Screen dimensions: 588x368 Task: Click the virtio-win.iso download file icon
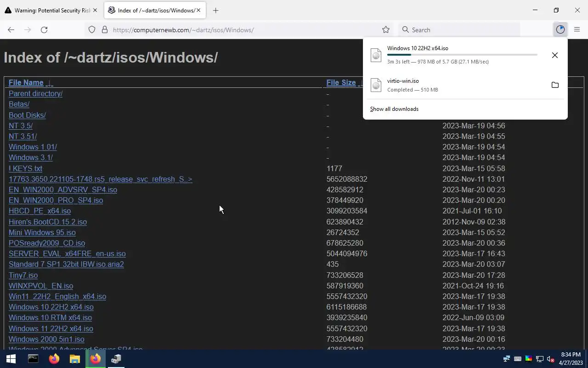tap(376, 85)
